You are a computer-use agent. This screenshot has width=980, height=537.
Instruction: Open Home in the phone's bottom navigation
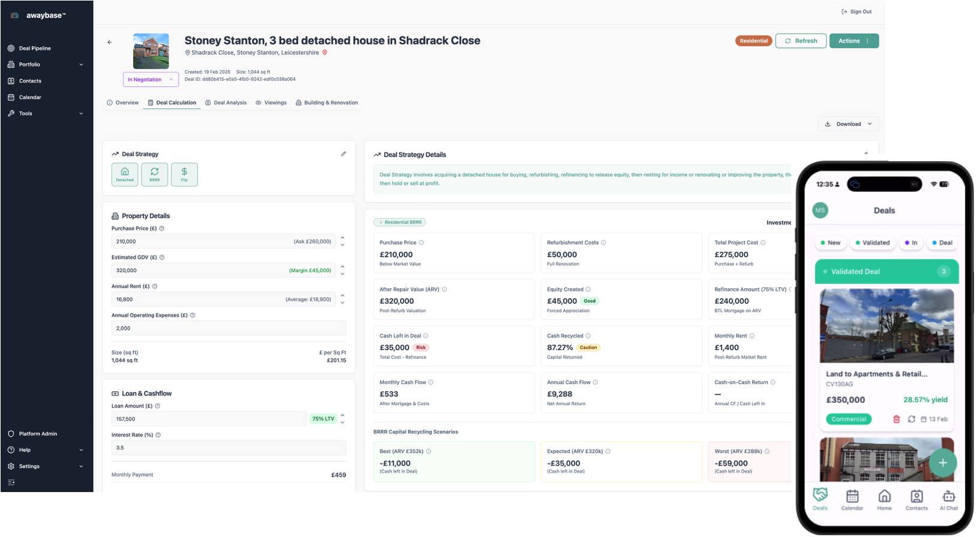click(885, 500)
